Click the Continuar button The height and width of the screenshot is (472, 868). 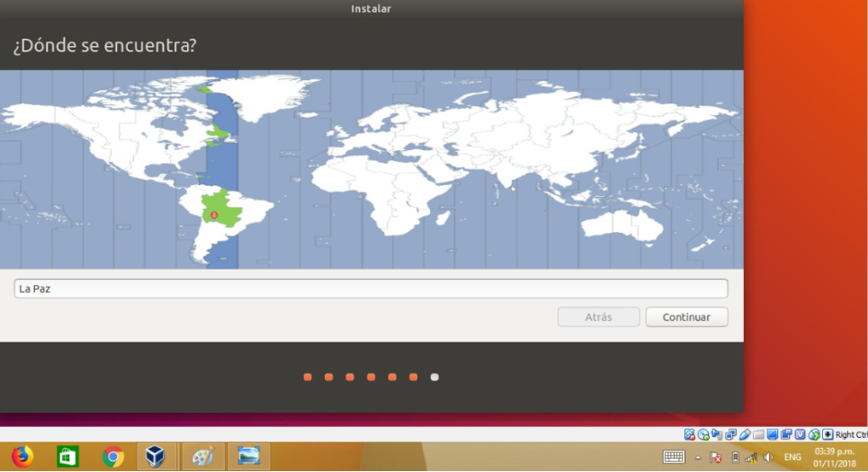686,317
